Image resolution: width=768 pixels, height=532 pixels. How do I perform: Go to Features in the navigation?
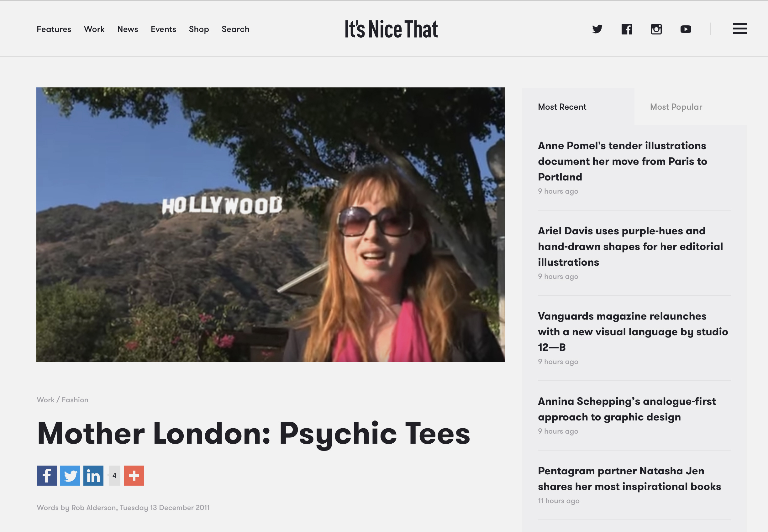54,29
